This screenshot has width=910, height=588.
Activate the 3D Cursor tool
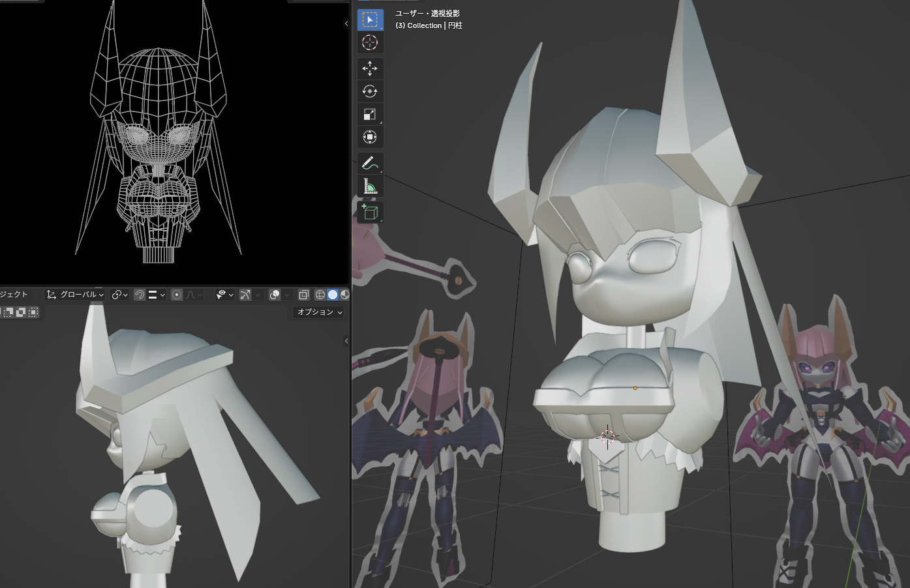(370, 43)
